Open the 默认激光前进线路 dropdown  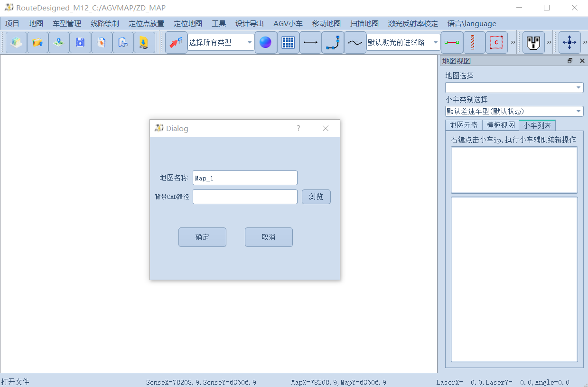coord(403,43)
